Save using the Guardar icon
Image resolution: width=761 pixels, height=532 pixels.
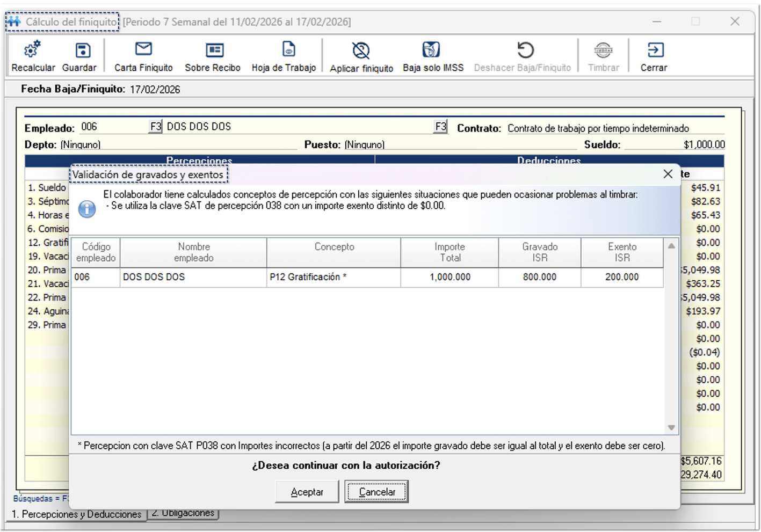82,50
